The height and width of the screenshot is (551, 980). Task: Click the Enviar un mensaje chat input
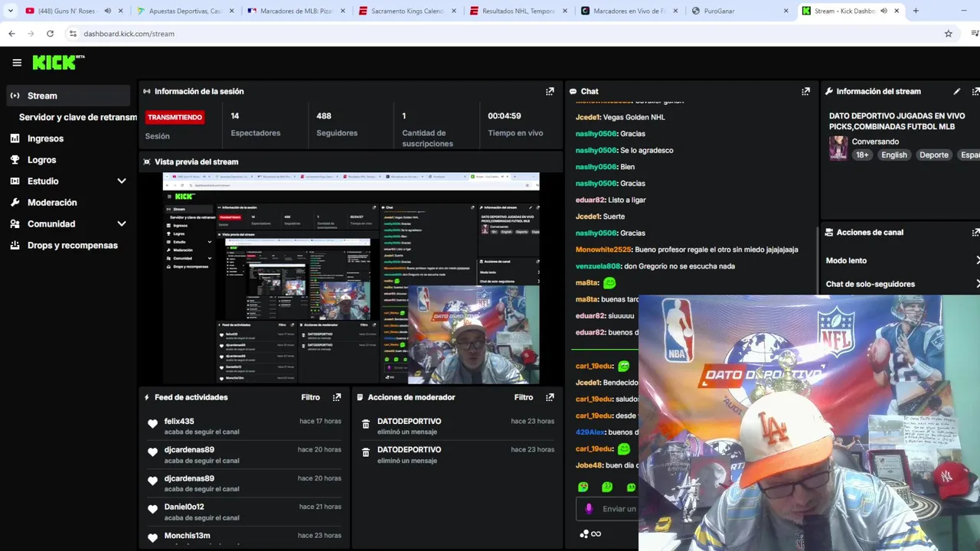click(609, 509)
